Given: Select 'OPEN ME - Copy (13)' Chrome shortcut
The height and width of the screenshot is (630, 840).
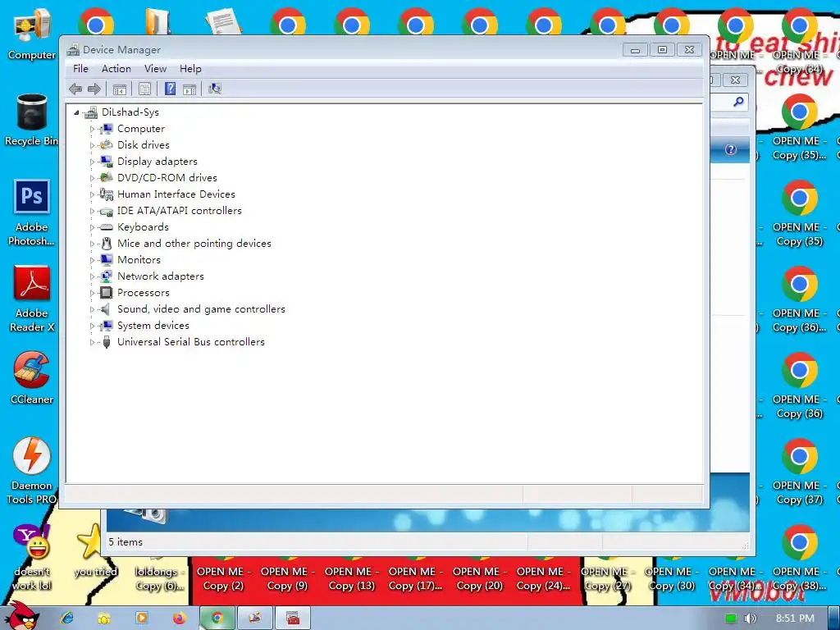Looking at the screenshot, I should pos(351,578).
